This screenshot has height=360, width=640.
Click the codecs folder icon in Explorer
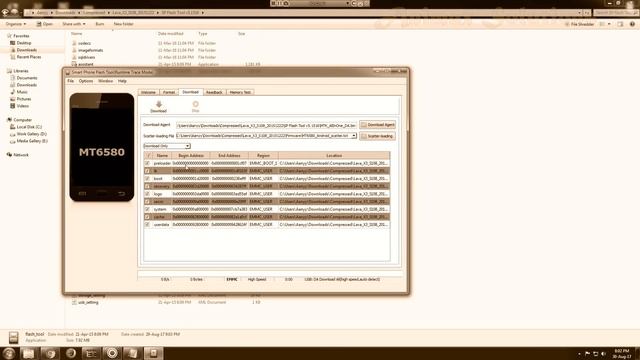pos(74,43)
